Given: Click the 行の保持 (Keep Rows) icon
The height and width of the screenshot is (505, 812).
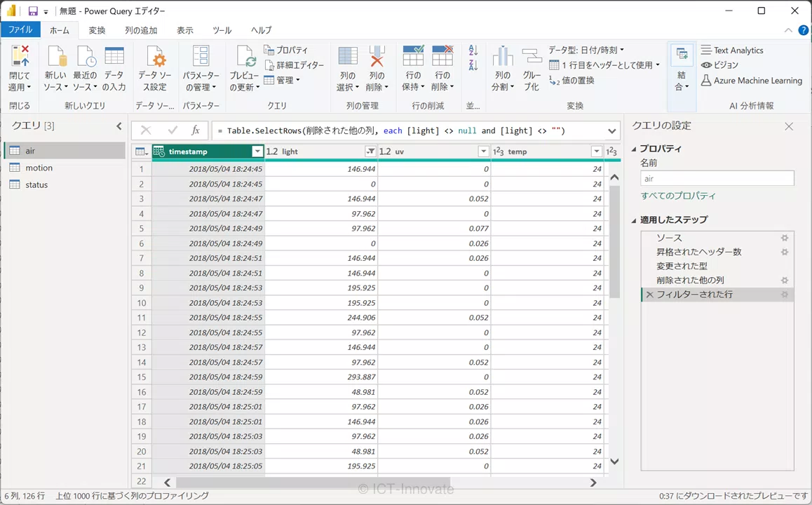Looking at the screenshot, I should pyautogui.click(x=413, y=56).
